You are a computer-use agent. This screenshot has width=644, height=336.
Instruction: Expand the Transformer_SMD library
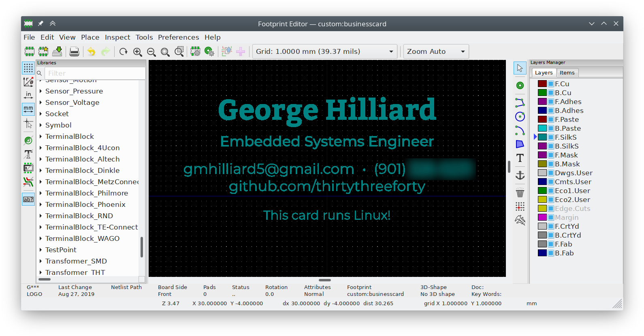pos(41,261)
